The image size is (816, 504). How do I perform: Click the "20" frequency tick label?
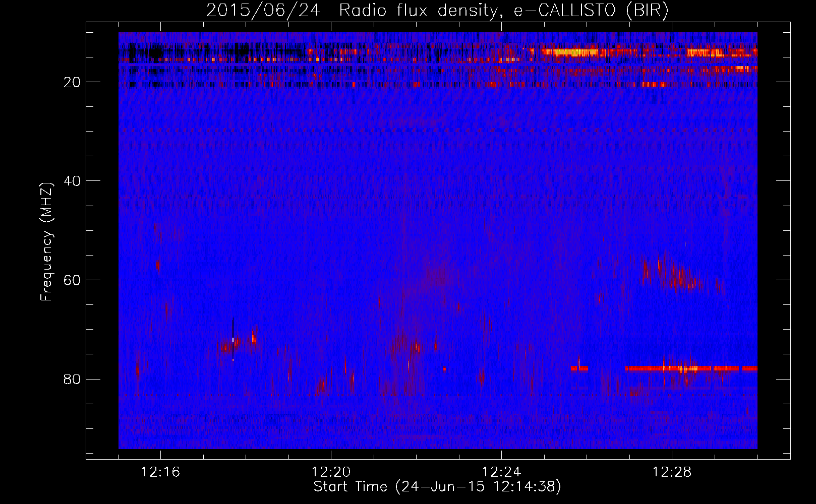(73, 82)
